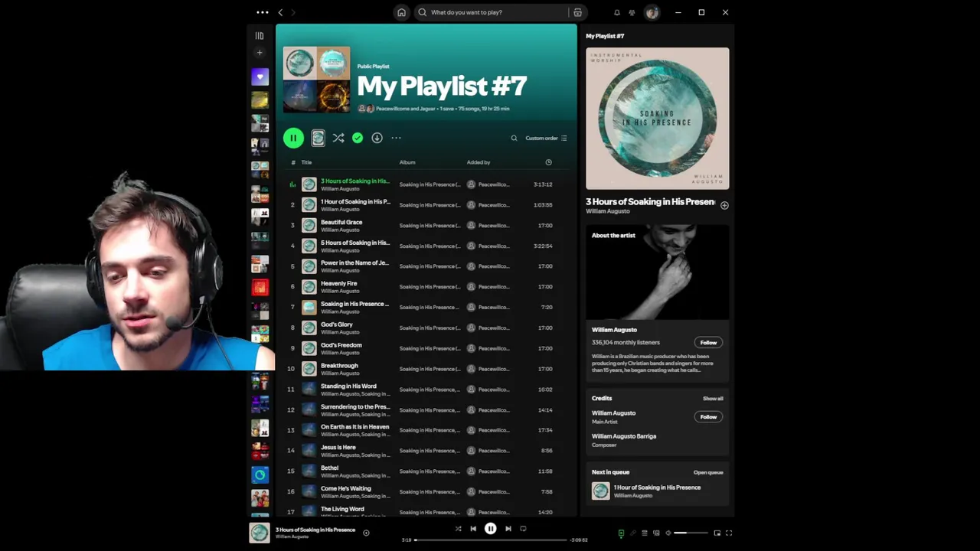This screenshot has height=551, width=980.
Task: Download the playlist with the arrow icon
Action: click(377, 138)
